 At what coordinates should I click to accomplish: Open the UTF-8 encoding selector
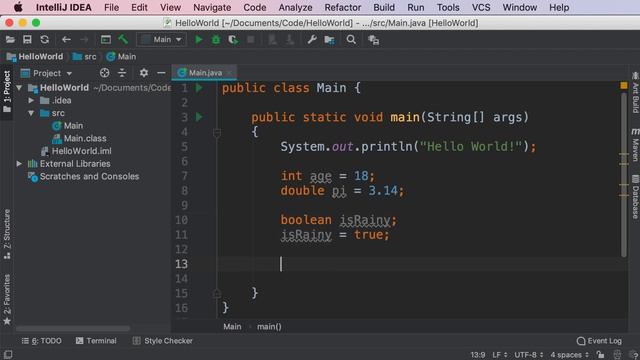[x=529, y=355]
